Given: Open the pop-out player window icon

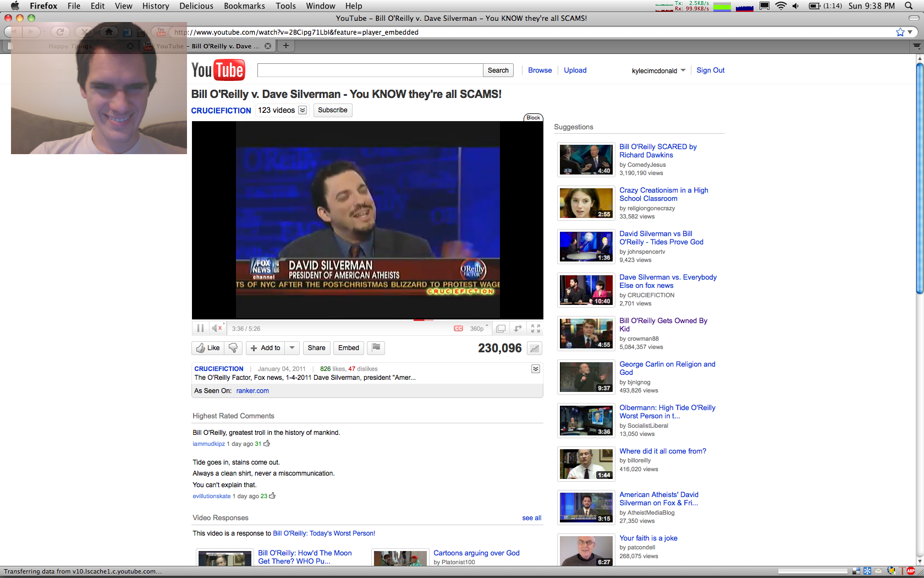Looking at the screenshot, I should tap(518, 329).
